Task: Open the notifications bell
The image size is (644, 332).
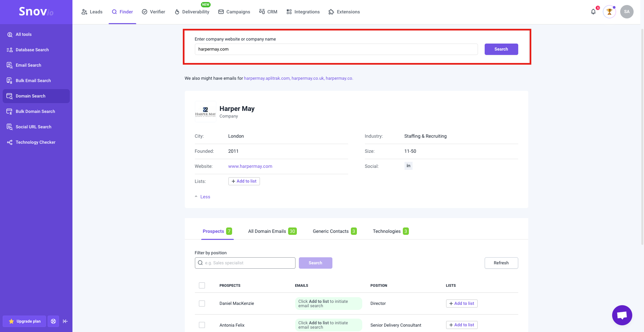Action: (x=593, y=12)
